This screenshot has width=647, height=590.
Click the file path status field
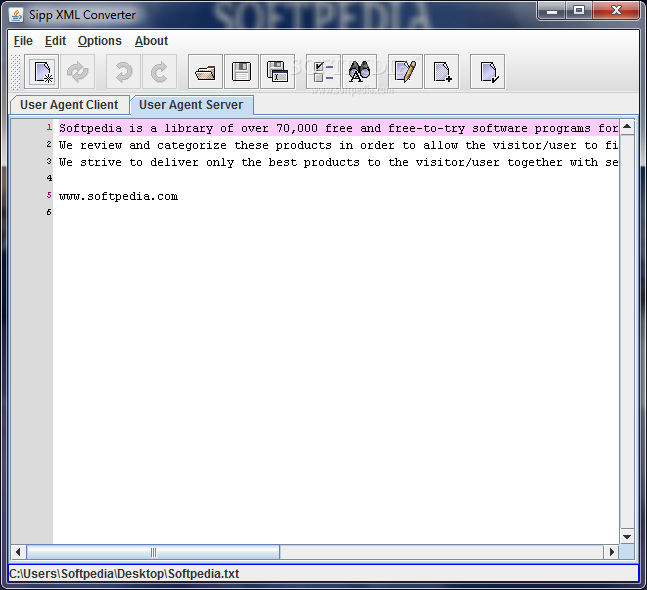323,573
